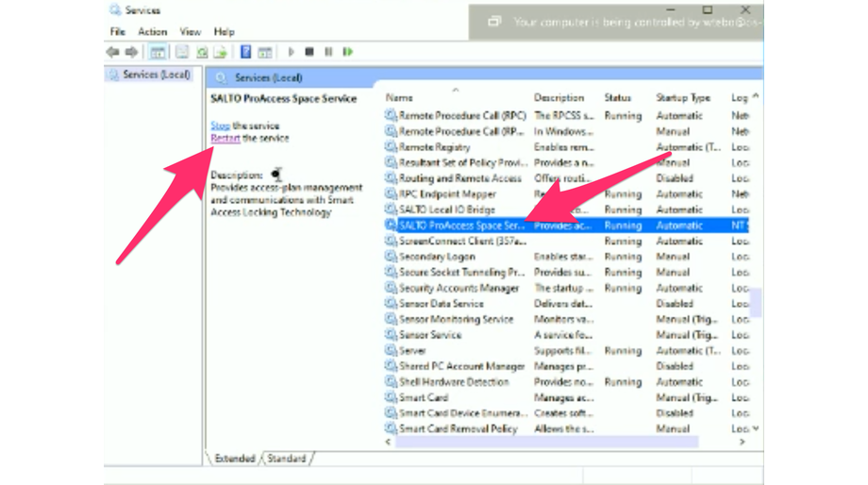
Task: Click gear icon of Routing and Remote Access
Action: pyautogui.click(x=391, y=178)
